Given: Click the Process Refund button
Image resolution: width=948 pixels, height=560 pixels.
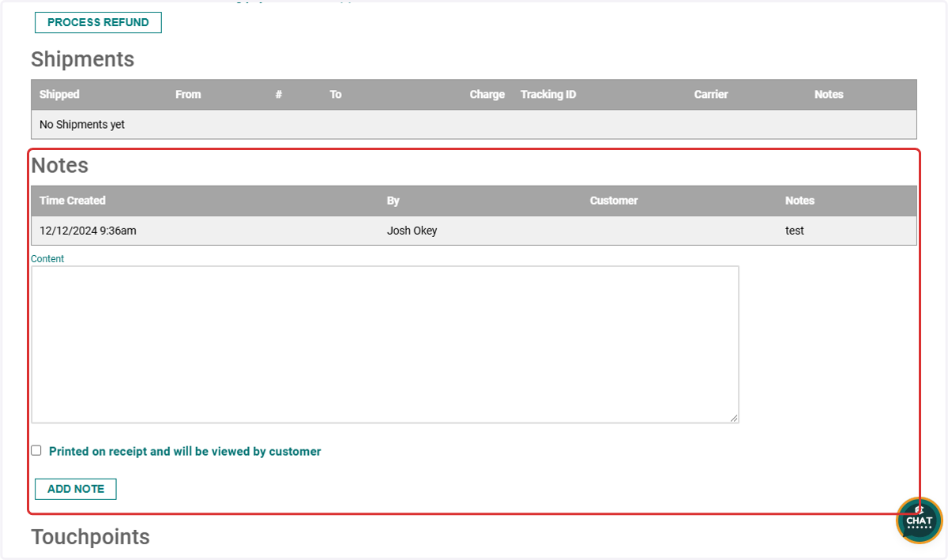Looking at the screenshot, I should [98, 23].
